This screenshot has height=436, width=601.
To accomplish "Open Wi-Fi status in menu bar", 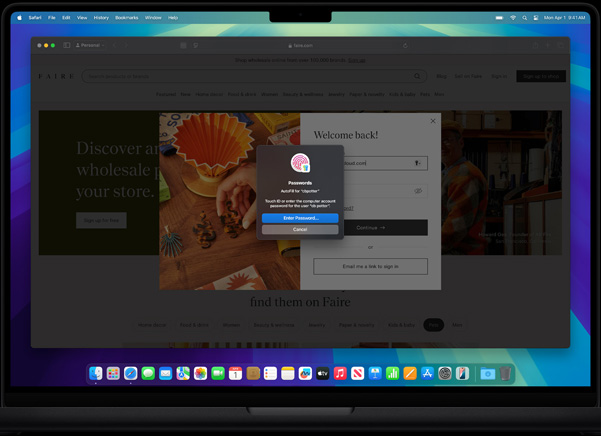I will (512, 18).
